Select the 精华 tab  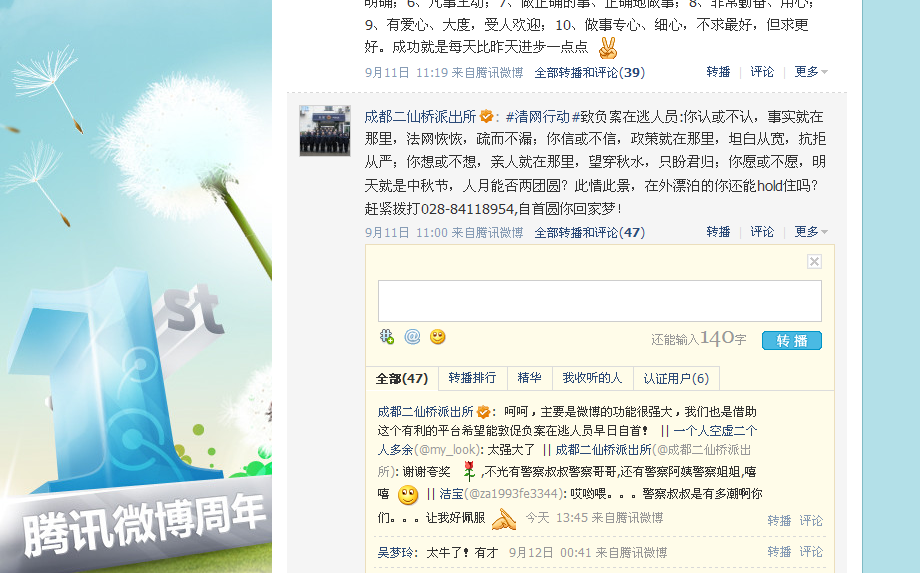[x=529, y=378]
